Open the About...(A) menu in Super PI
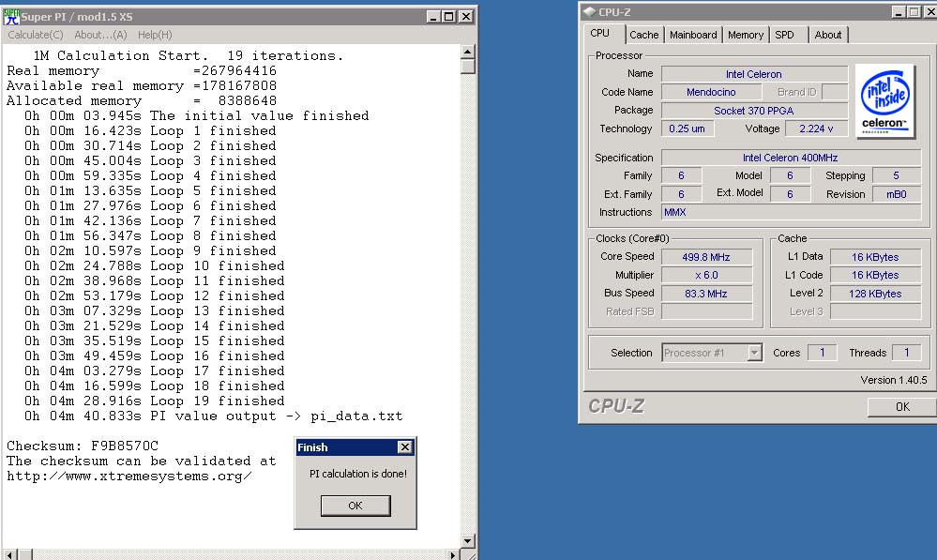The width and height of the screenshot is (937, 560). coord(100,35)
